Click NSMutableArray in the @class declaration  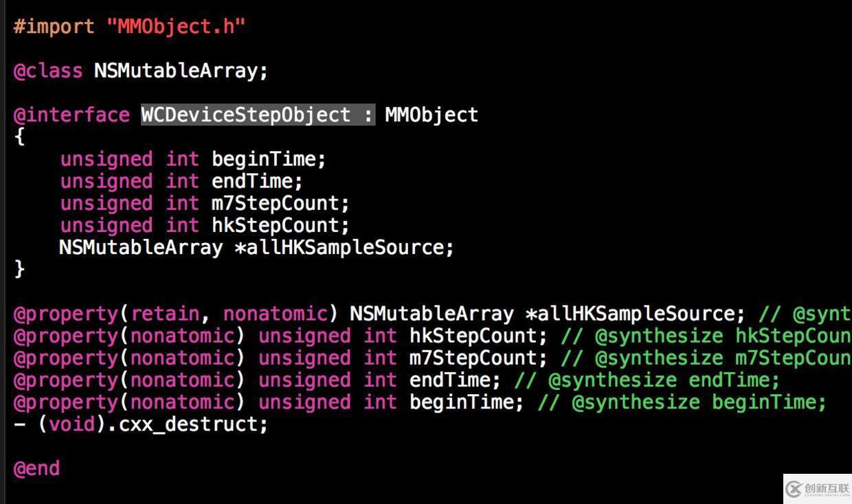(175, 71)
